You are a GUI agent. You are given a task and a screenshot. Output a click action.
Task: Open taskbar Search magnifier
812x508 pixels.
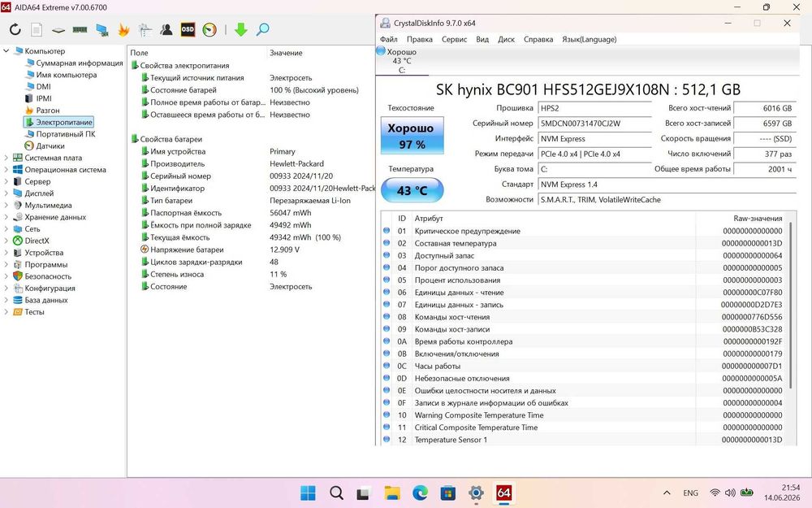click(336, 493)
